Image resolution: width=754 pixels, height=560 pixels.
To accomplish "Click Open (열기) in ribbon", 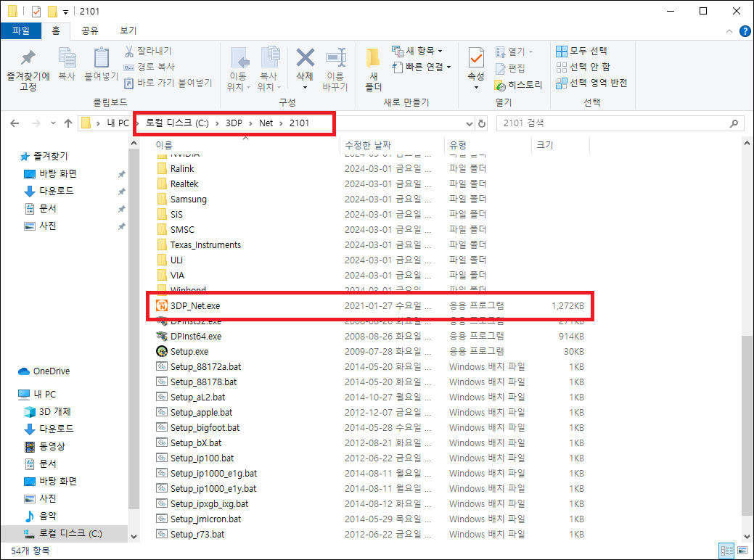I will (514, 52).
